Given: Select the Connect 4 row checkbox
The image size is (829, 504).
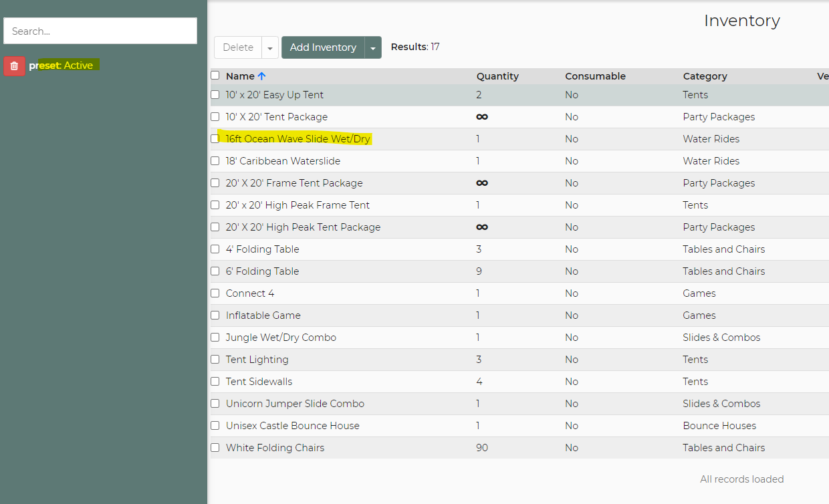Looking at the screenshot, I should coord(215,293).
